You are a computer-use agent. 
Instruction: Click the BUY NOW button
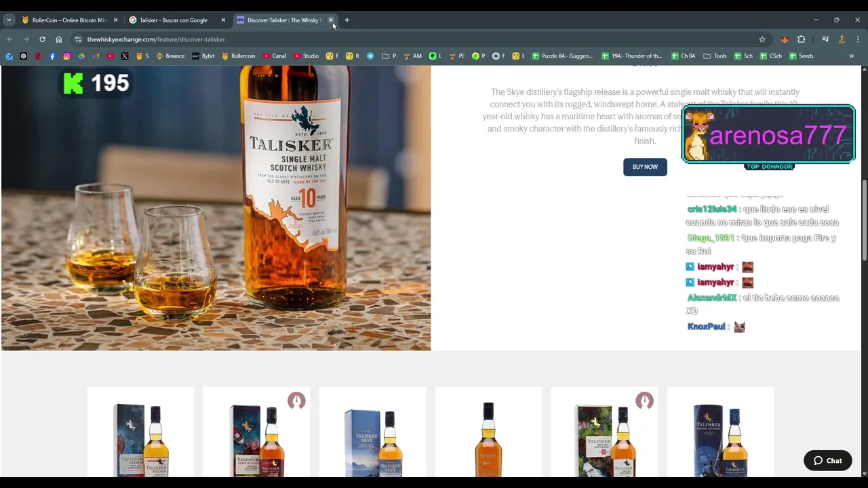pyautogui.click(x=645, y=167)
